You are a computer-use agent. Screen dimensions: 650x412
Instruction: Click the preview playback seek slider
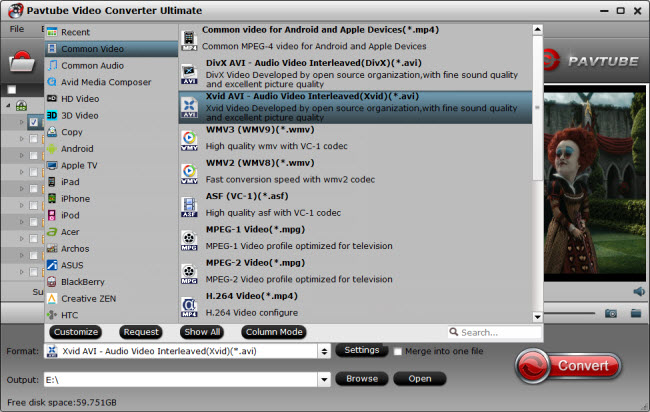(x=570, y=313)
